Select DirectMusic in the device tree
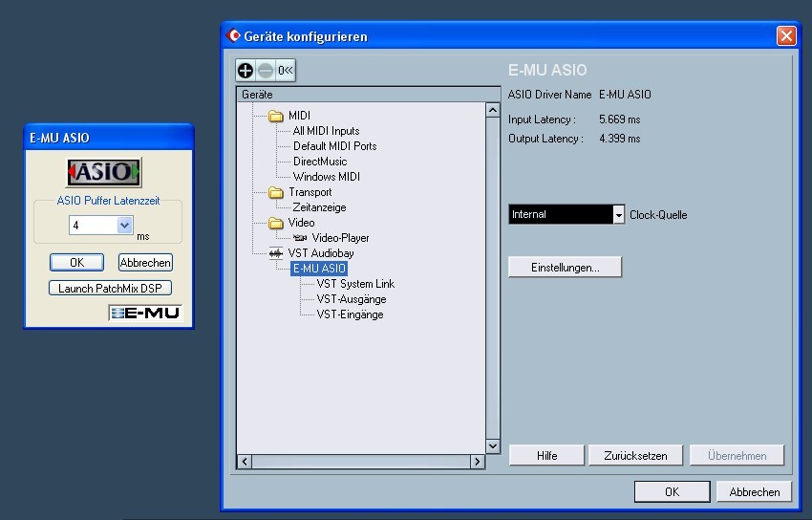The height and width of the screenshot is (520, 812). (x=319, y=162)
